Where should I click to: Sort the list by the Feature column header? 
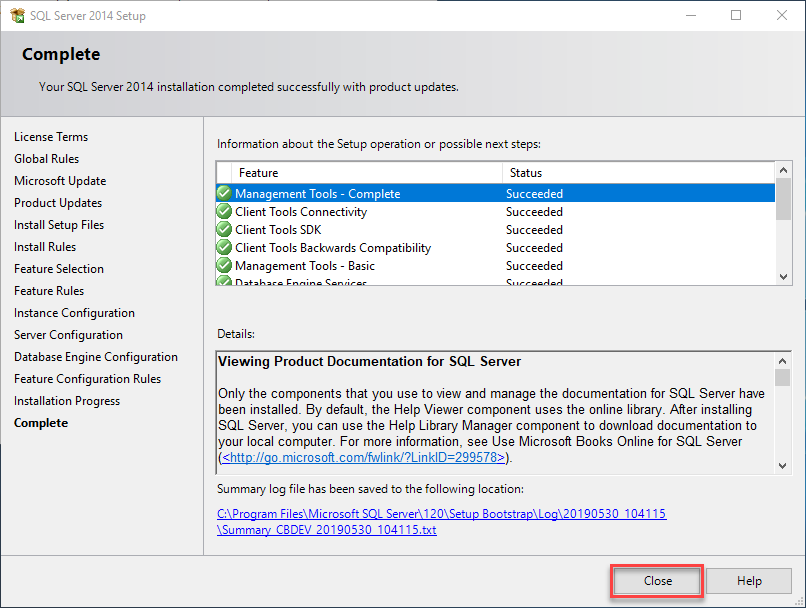pyautogui.click(x=367, y=173)
